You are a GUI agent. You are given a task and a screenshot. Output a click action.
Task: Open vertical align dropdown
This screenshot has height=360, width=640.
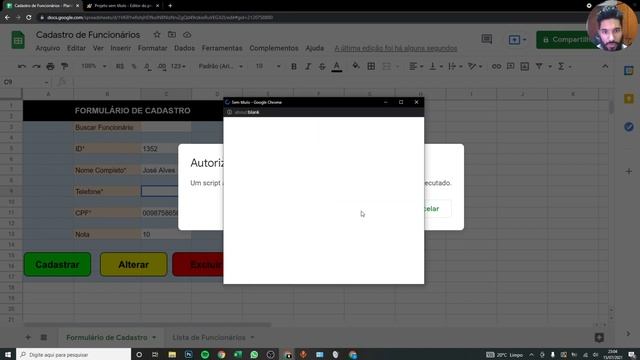click(x=436, y=66)
